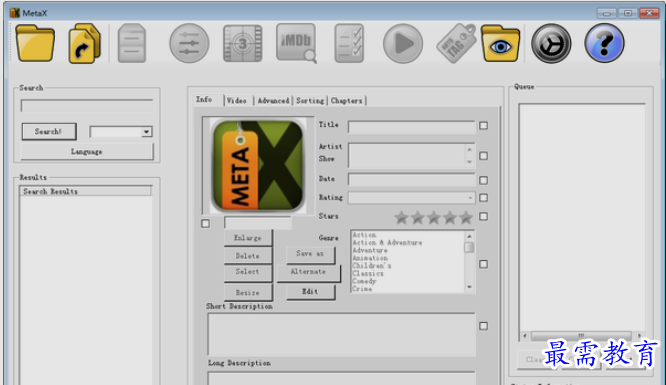
Task: Click the Search text field
Action: [87, 106]
